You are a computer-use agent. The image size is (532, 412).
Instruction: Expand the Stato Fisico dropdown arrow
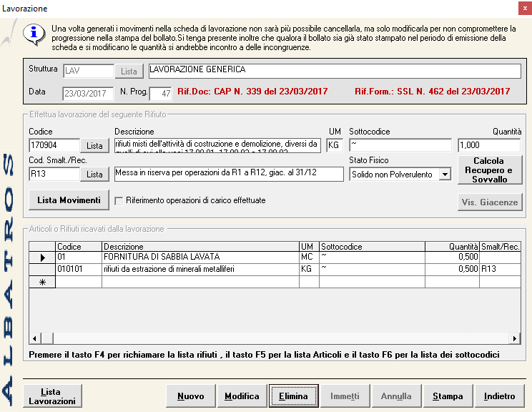coord(445,175)
